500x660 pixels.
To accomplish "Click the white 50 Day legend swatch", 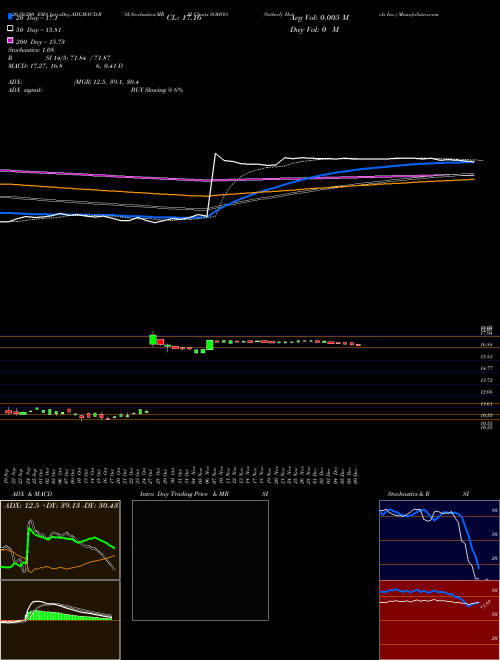I will pos(10,28).
